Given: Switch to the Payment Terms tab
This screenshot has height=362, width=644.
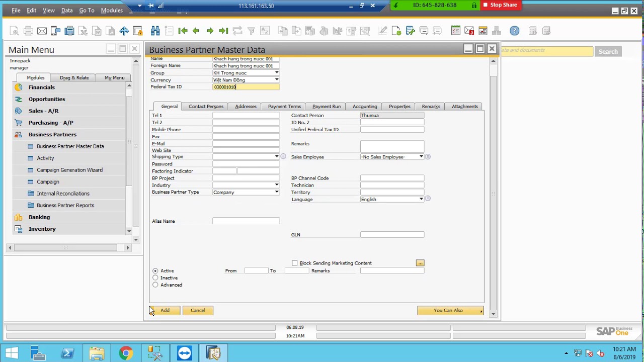Looking at the screenshot, I should (x=284, y=107).
